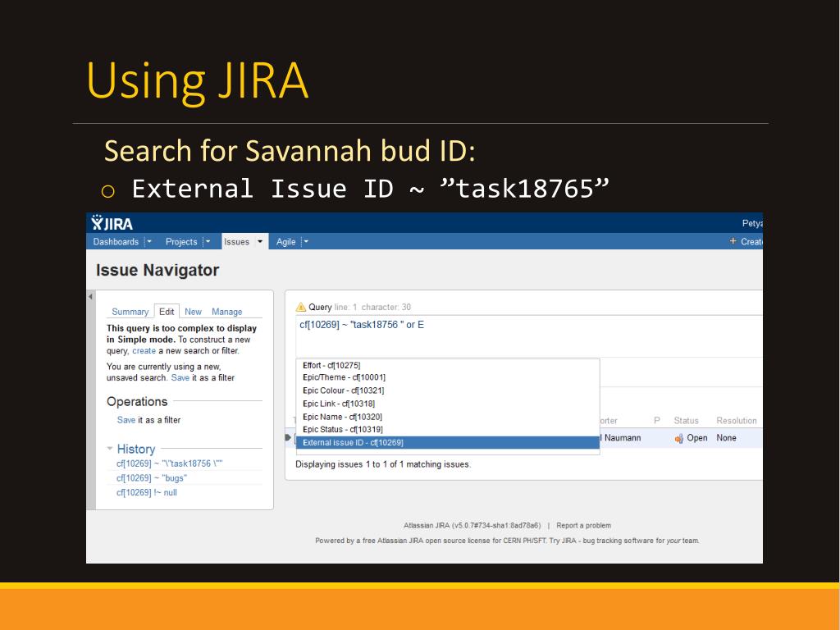Switch to the Edit tab

coord(167,311)
